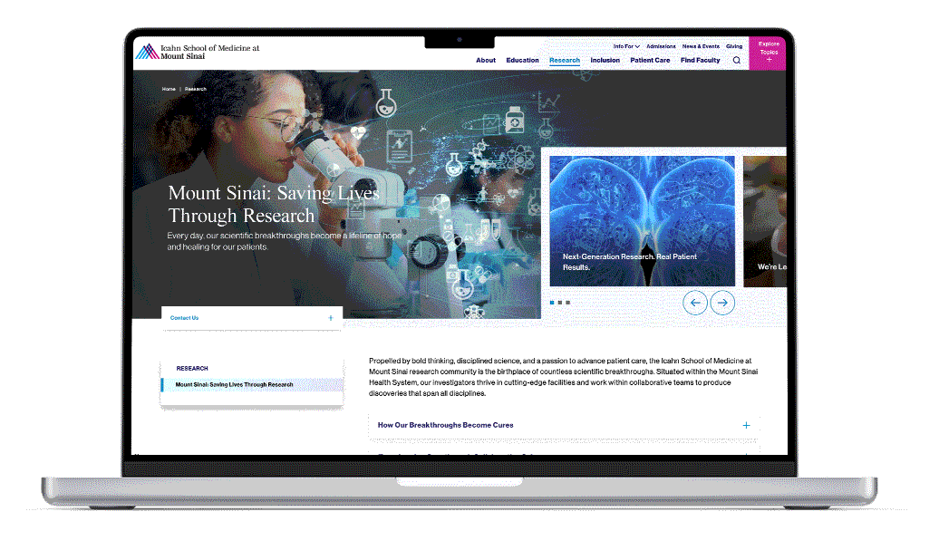Select the first carousel indicator dot
The width and height of the screenshot is (939, 560).
click(x=552, y=302)
